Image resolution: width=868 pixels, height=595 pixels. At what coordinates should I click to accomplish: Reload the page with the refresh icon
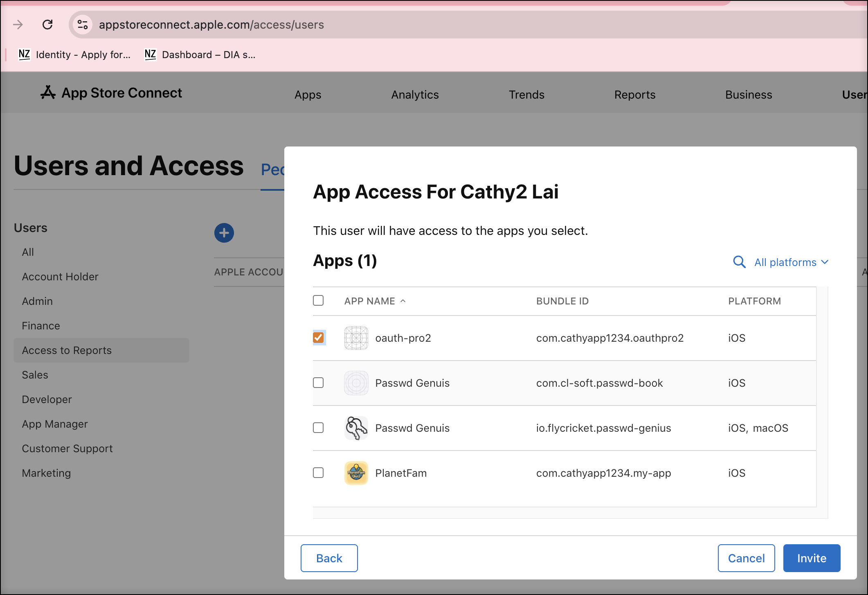click(x=48, y=25)
